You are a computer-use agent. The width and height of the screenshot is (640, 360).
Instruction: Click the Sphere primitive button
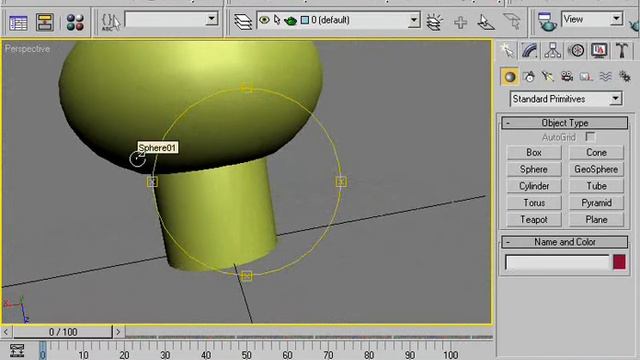[x=534, y=169]
